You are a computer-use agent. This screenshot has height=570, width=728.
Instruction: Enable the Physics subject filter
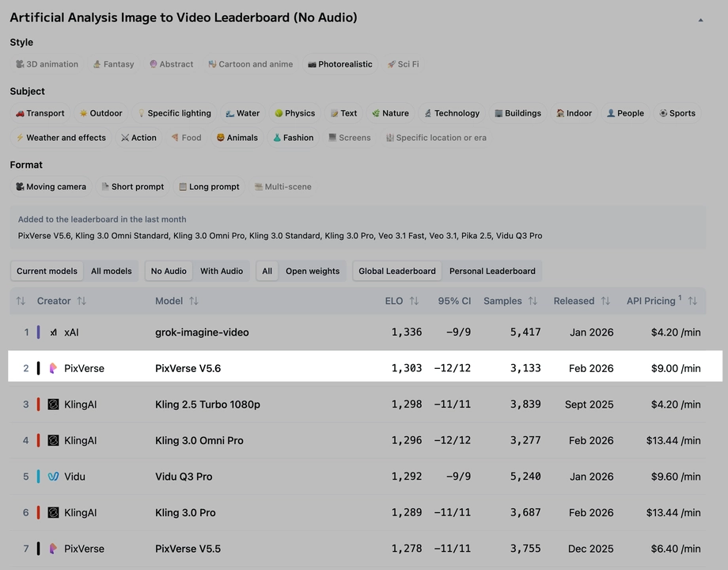tap(294, 113)
